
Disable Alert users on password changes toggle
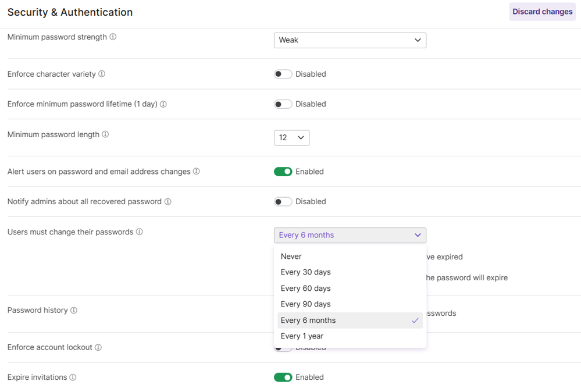tap(283, 172)
